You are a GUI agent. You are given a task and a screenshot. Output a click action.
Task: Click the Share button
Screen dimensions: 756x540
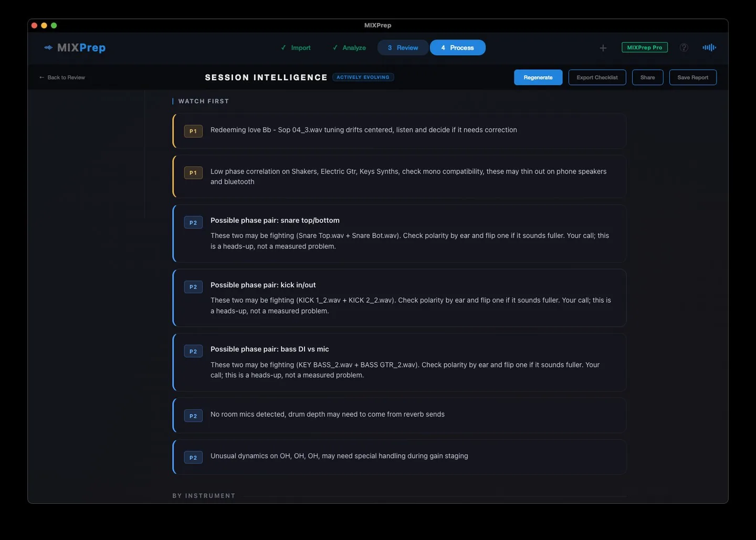click(x=647, y=77)
